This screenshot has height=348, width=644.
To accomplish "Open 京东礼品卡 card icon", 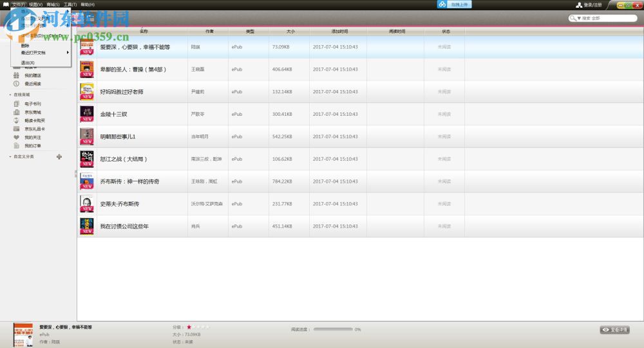I will 17,129.
